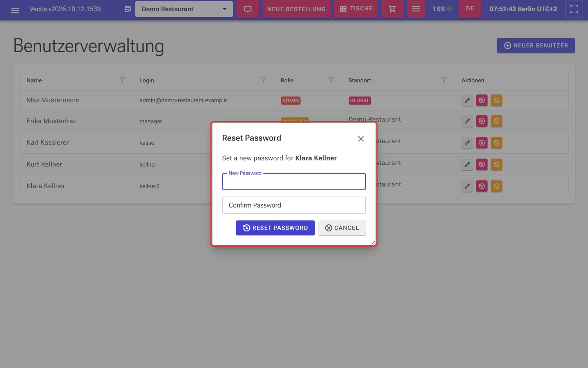
Task: Click the Confirm Password field
Action: tap(294, 205)
